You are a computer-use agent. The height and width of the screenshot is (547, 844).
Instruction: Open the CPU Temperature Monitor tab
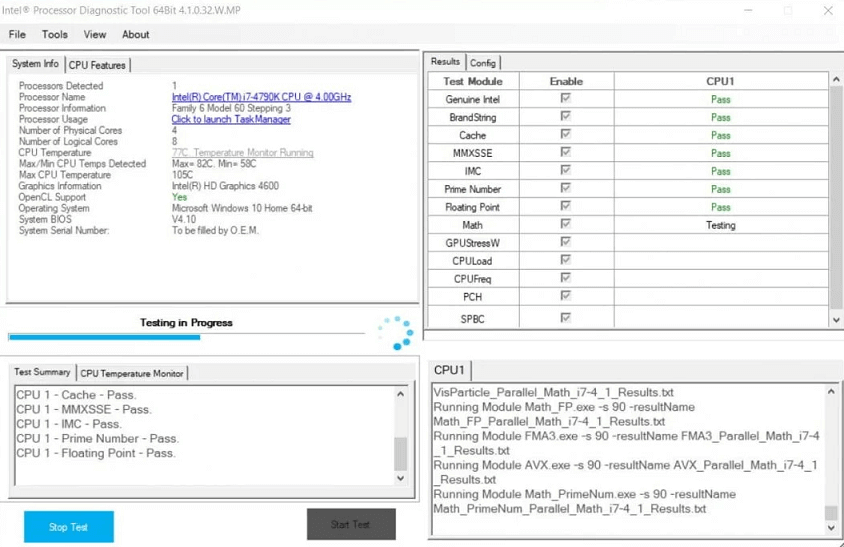click(x=132, y=373)
